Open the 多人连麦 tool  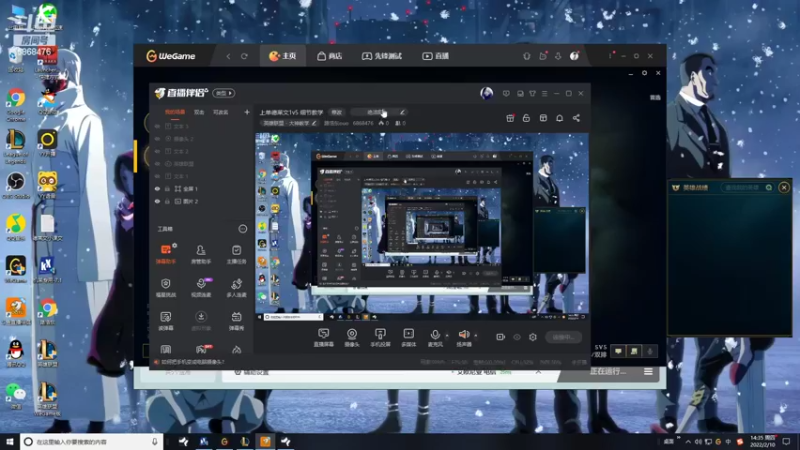click(236, 287)
